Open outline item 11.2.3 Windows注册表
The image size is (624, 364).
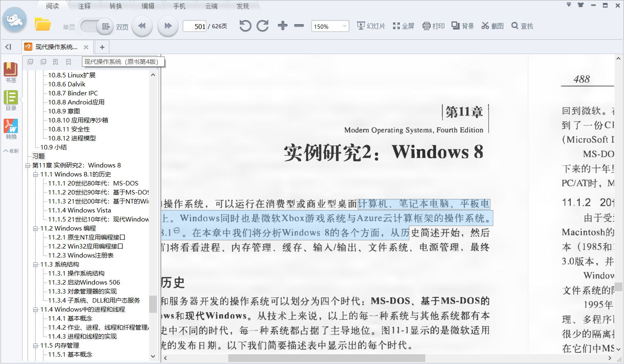[81, 255]
